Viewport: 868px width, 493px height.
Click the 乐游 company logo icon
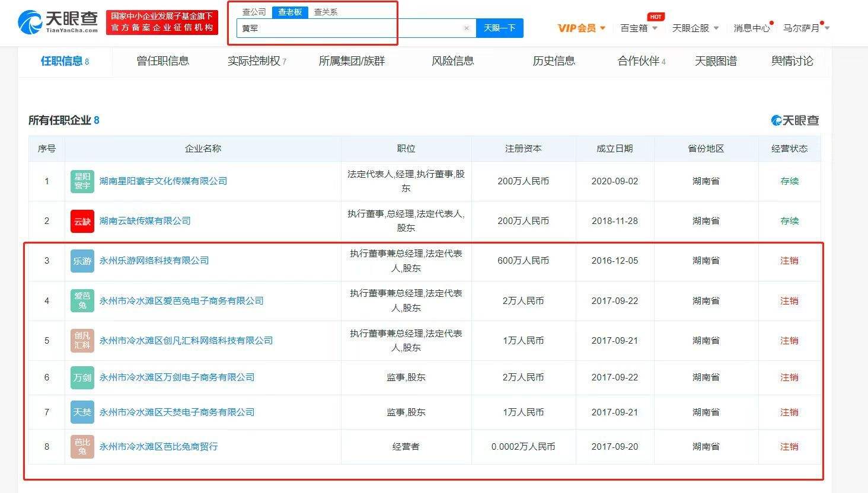point(82,261)
